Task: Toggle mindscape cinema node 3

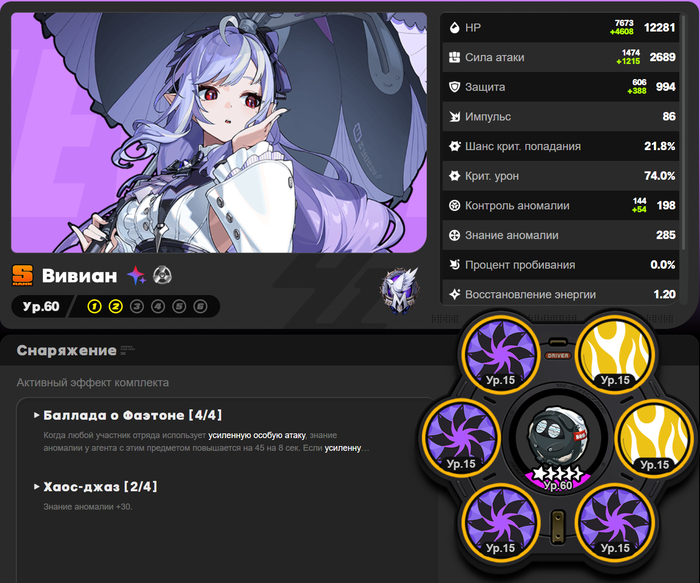Action: tap(137, 307)
